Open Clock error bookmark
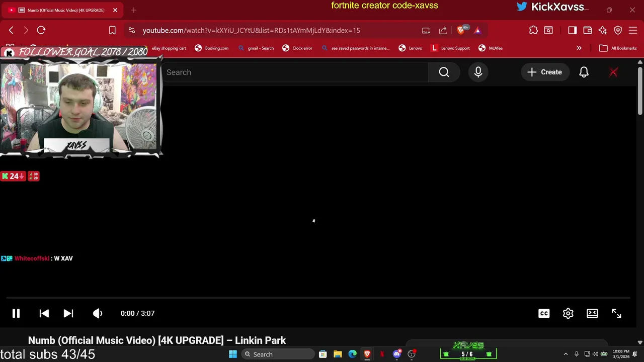The height and width of the screenshot is (362, 644). [297, 48]
